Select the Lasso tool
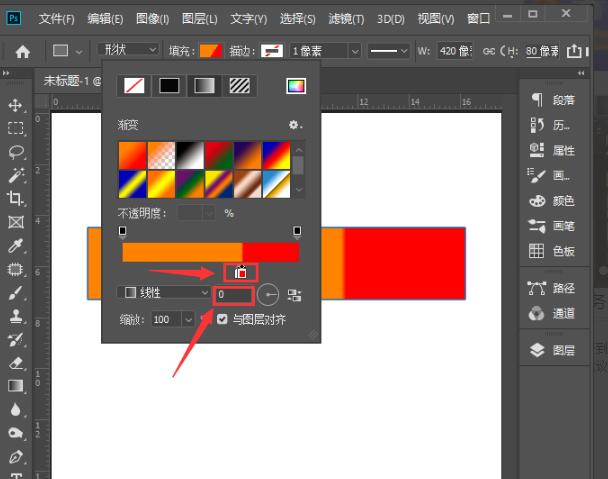Screen dimensions: 608x479 pos(16,152)
